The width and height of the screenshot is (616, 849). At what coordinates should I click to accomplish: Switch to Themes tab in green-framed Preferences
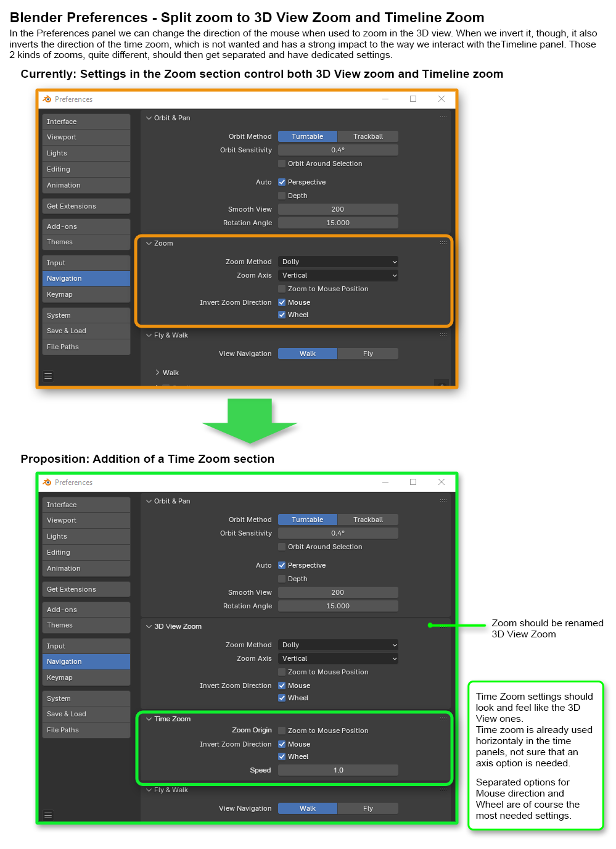click(86, 625)
